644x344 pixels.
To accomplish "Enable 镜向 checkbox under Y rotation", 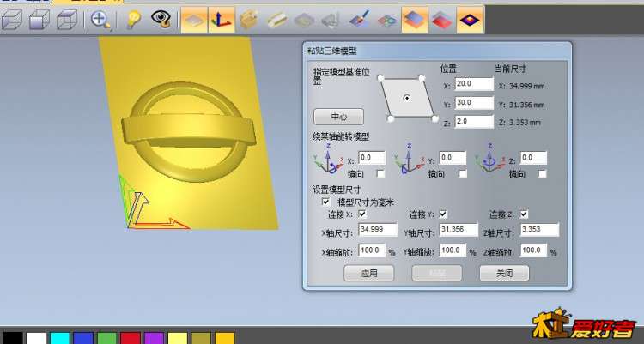I will [463, 174].
